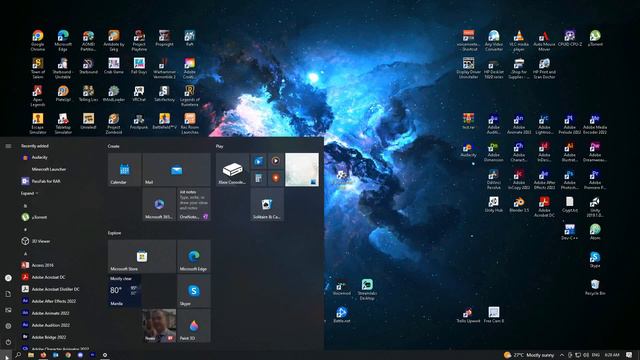Open the notification center icon
Viewport: 640px width, 360px height.
point(629,355)
